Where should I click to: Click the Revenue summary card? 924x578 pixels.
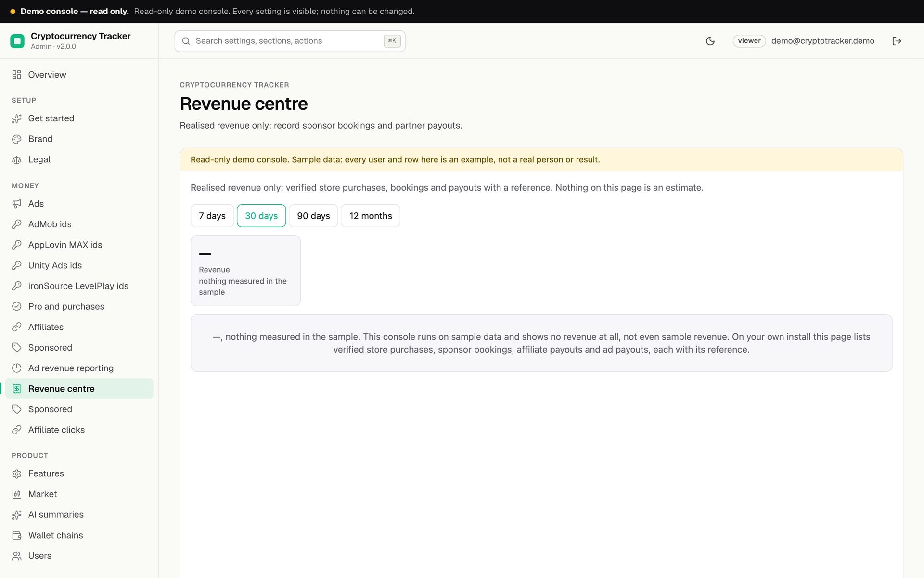pyautogui.click(x=245, y=271)
